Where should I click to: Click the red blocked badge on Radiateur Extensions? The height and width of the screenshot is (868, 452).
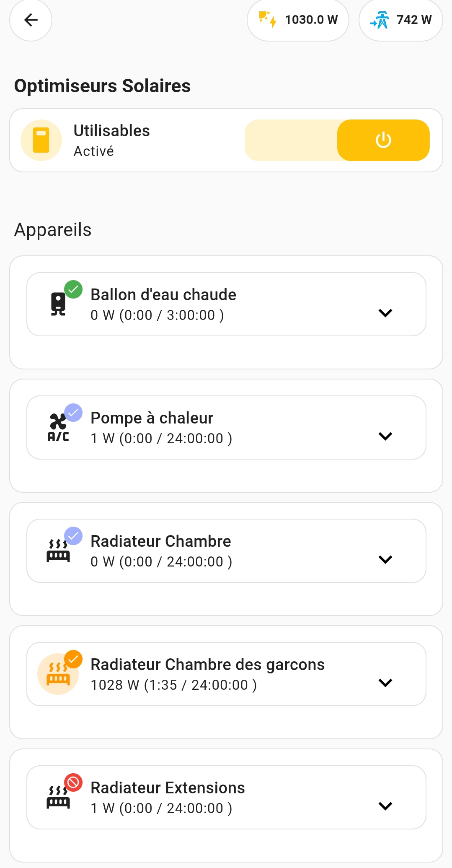73,782
